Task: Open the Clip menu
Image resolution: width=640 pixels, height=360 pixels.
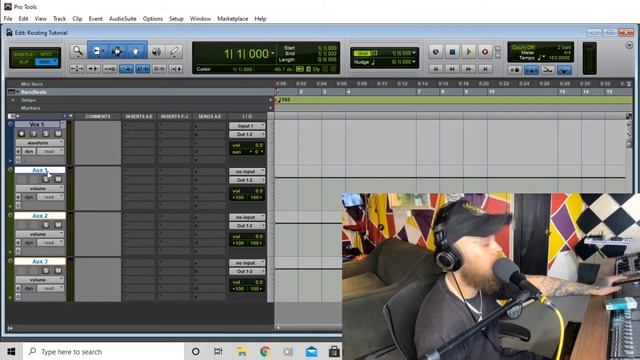Action: [77, 19]
